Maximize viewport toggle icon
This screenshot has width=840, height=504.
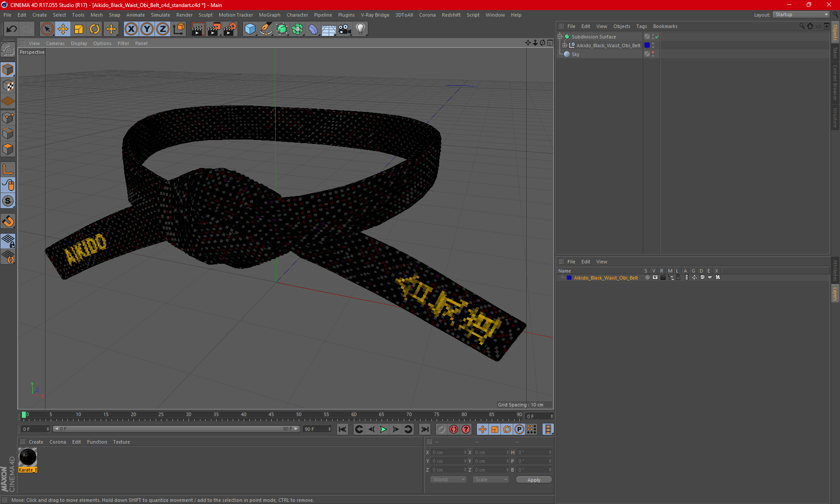pos(550,43)
